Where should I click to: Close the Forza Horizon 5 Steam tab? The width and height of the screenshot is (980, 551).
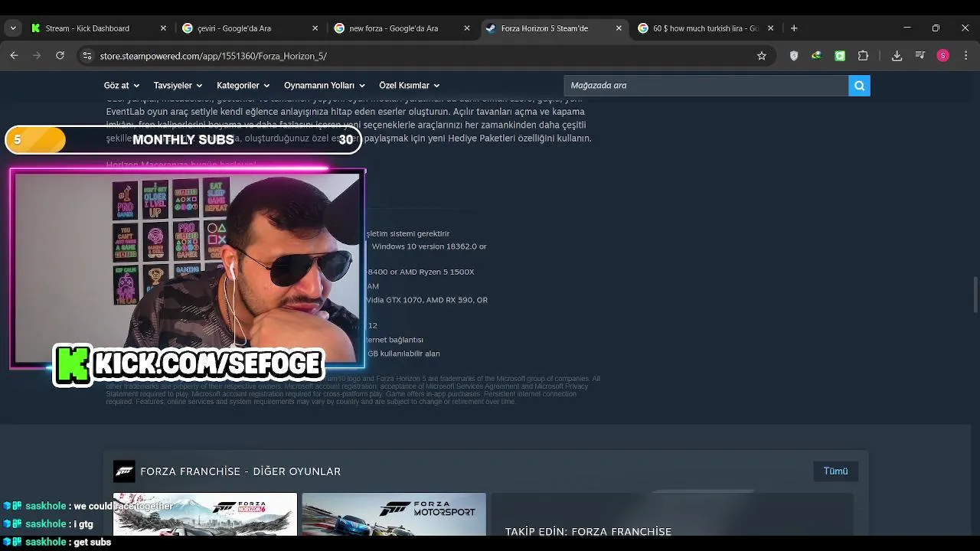(x=619, y=28)
